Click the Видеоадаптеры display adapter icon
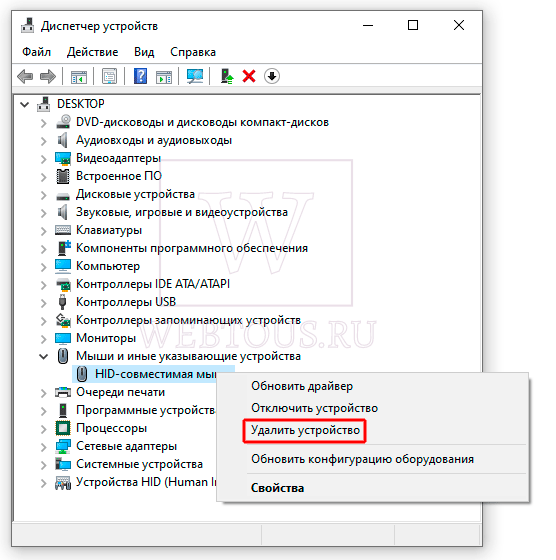Image resolution: width=556 pixels, height=560 pixels. click(63, 158)
